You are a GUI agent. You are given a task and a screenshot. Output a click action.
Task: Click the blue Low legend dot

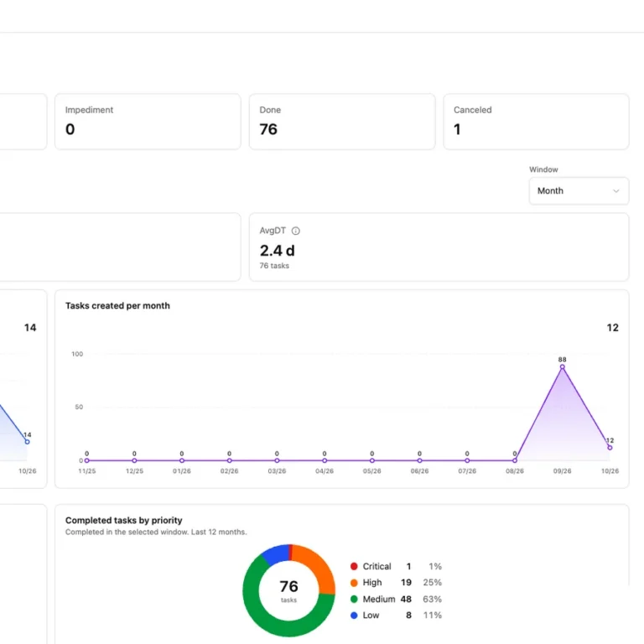pos(354,615)
